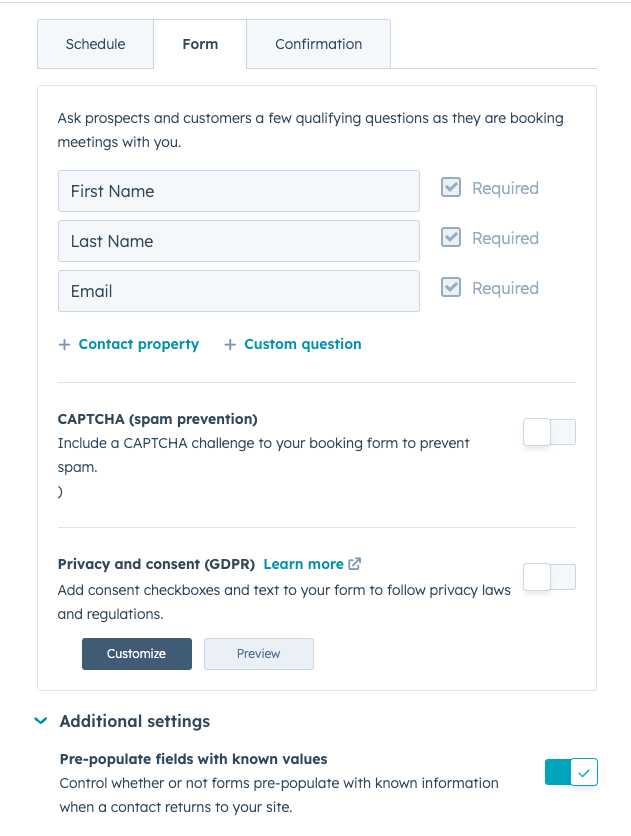Click the plus icon before Contact property

coord(65,344)
